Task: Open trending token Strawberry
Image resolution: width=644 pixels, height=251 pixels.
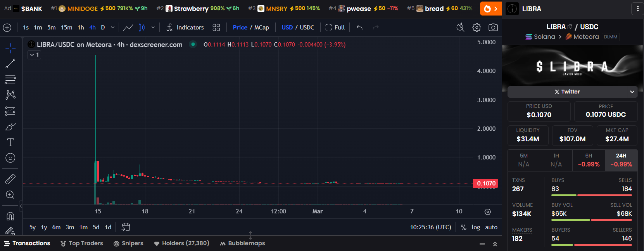Action: pyautogui.click(x=198, y=9)
